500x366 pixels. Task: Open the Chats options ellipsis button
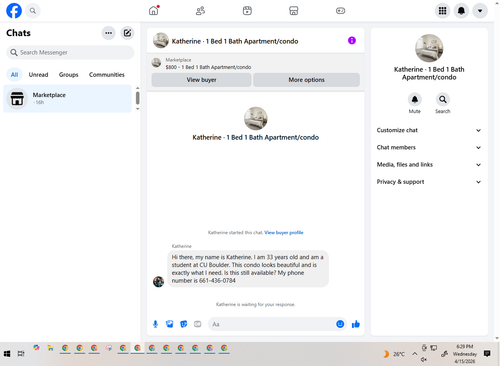pyautogui.click(x=108, y=33)
